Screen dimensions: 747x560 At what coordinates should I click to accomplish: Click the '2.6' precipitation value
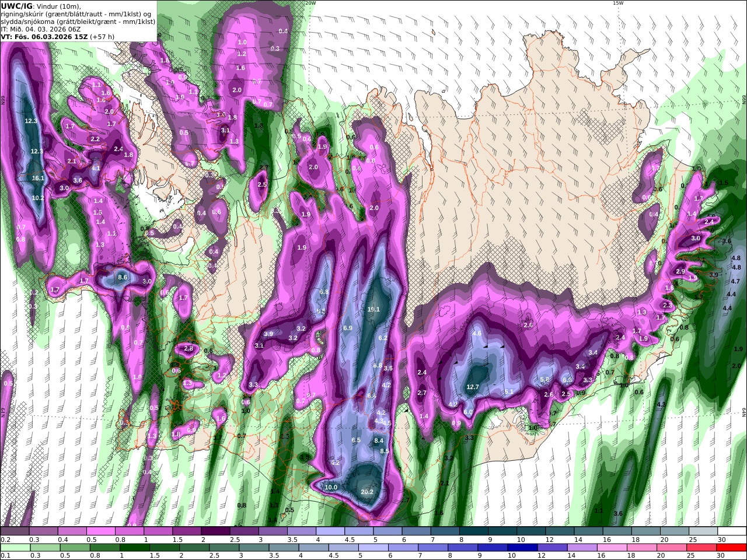pos(549,394)
